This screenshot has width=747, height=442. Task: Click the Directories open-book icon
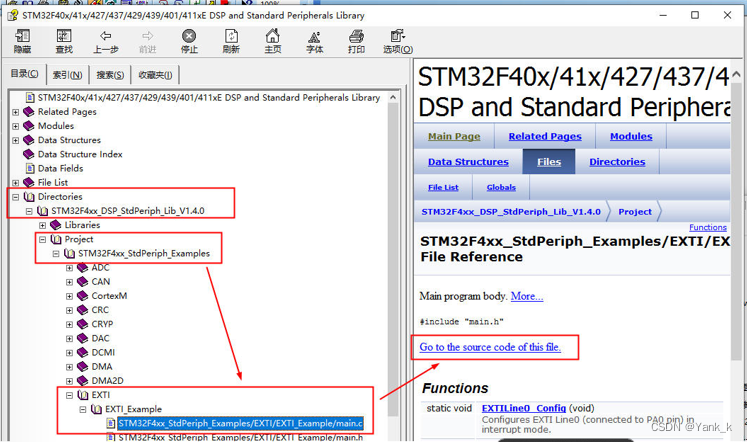tap(29, 197)
